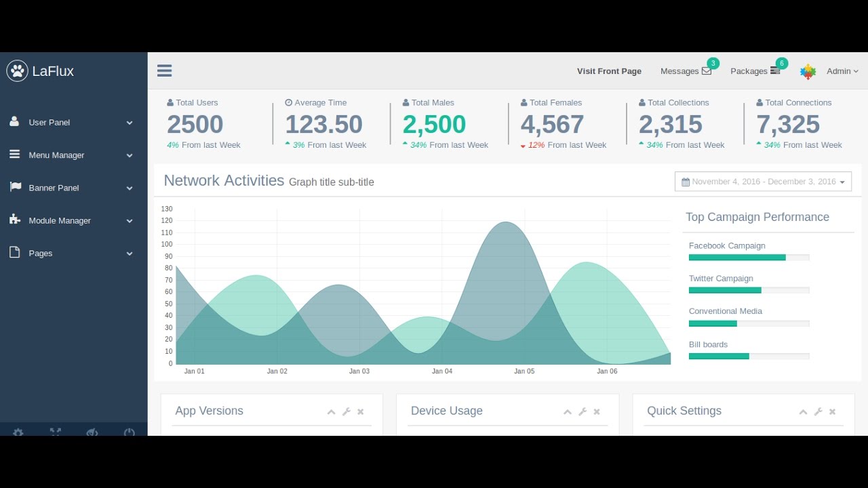Viewport: 868px width, 488px height.
Task: Expand the Banner Panel chevron
Action: [130, 188]
